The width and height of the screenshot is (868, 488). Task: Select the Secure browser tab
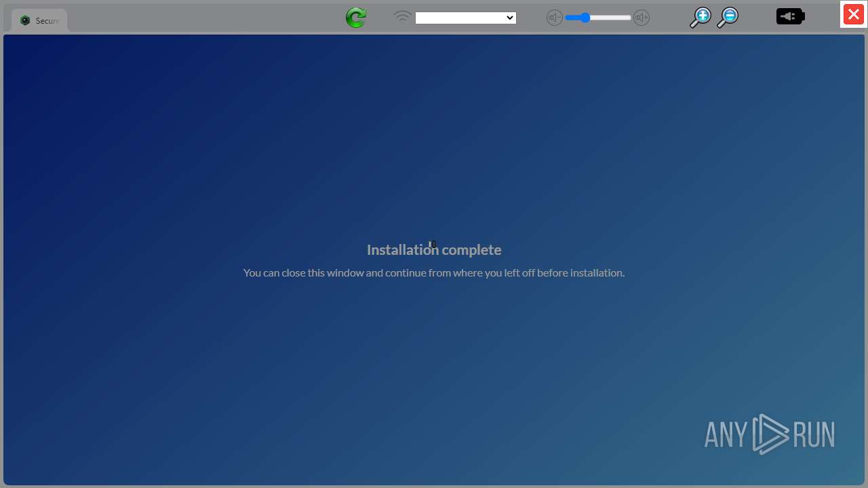[x=39, y=20]
